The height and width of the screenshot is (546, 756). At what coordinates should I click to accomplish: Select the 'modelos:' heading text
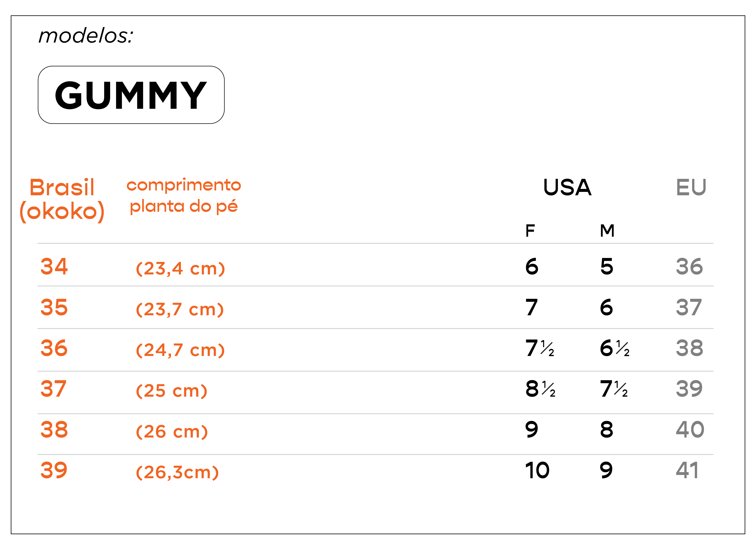86,36
